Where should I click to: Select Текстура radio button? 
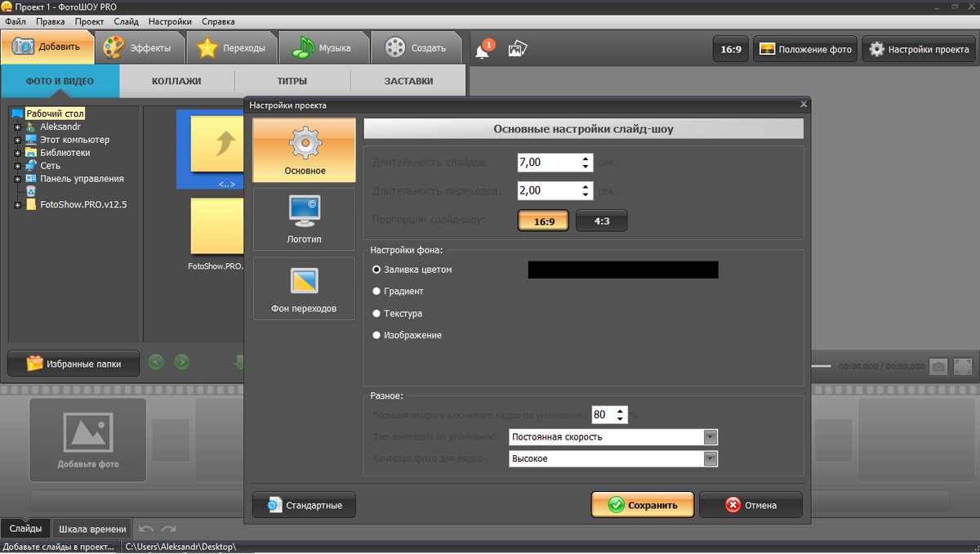[376, 313]
